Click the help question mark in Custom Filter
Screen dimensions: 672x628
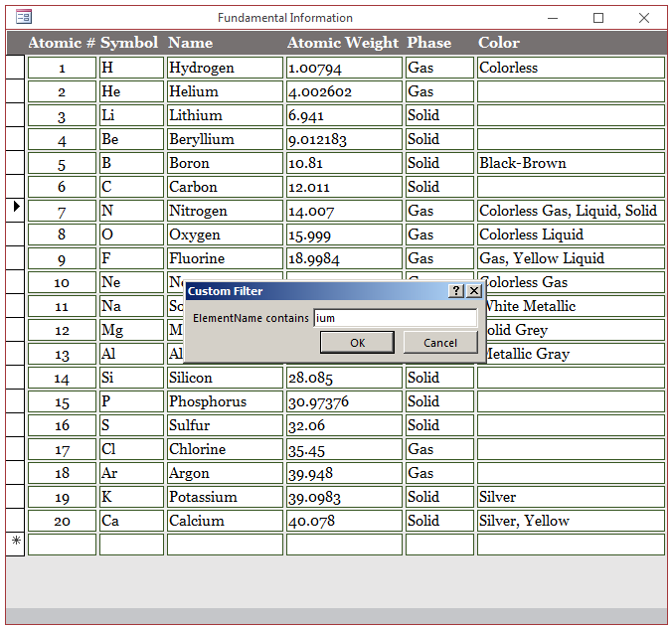[456, 291]
